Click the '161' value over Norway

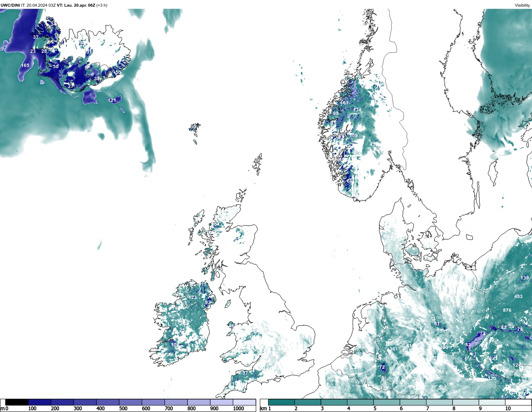[x=345, y=103]
